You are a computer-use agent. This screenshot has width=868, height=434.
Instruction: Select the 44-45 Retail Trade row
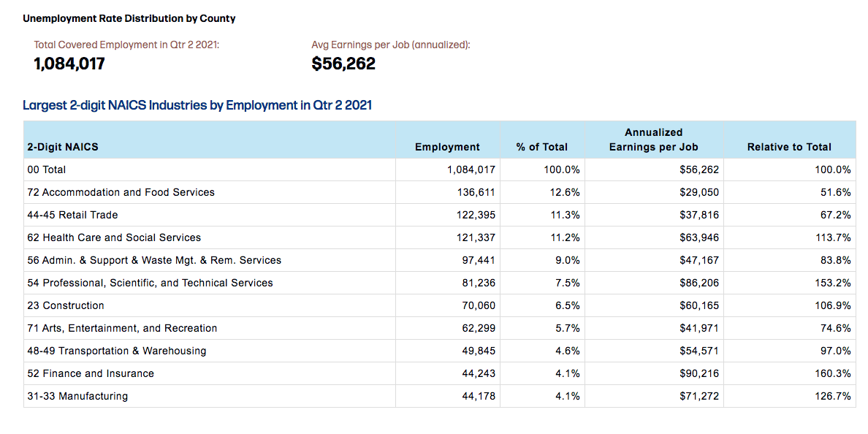440,215
